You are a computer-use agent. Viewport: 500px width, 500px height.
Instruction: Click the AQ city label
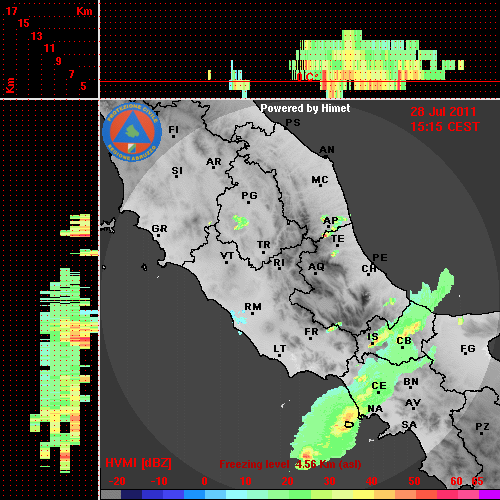pos(316,267)
